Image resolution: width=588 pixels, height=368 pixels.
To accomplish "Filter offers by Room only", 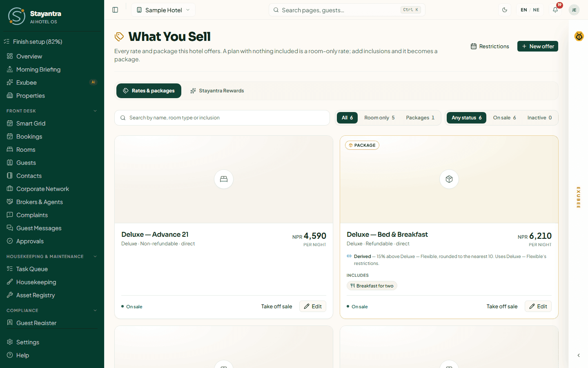I will pos(379,118).
